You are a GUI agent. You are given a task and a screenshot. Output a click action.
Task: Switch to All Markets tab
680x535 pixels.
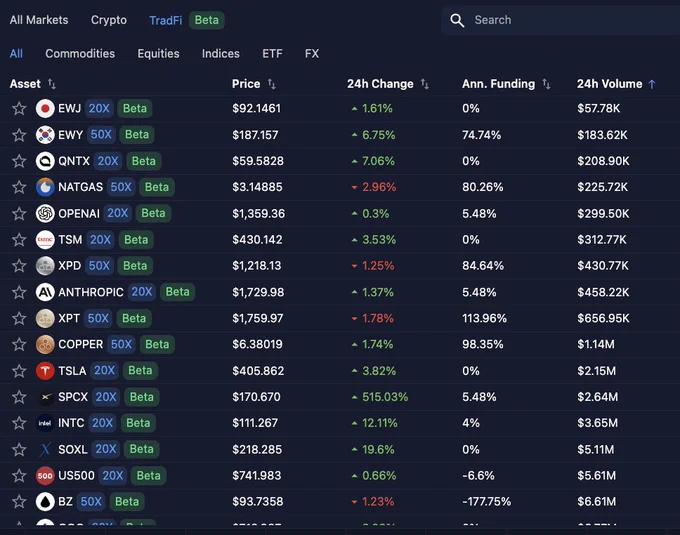(39, 20)
